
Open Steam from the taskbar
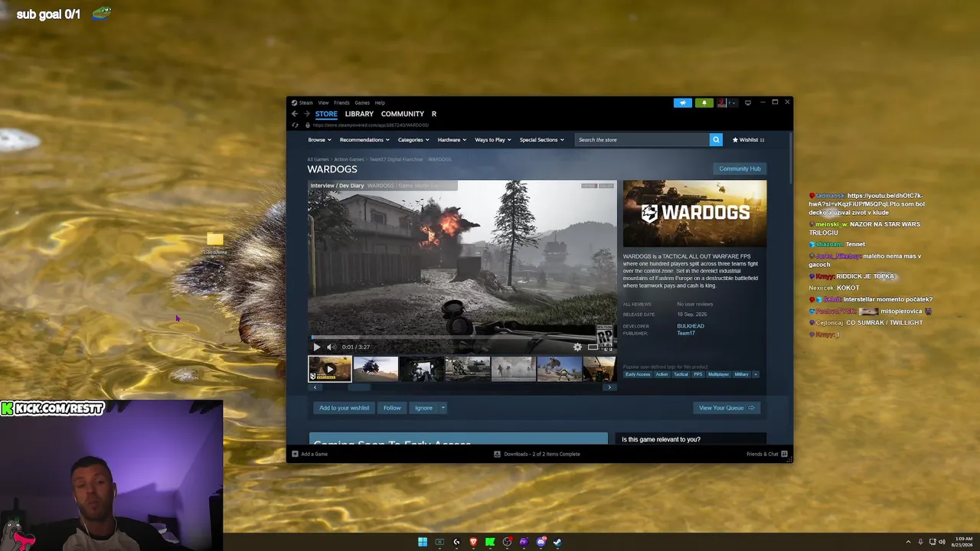coord(557,542)
